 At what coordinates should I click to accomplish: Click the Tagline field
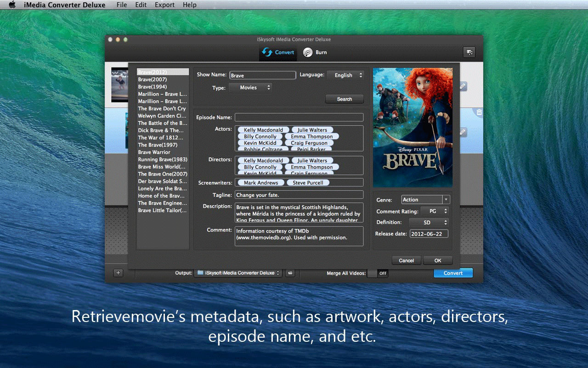click(299, 195)
